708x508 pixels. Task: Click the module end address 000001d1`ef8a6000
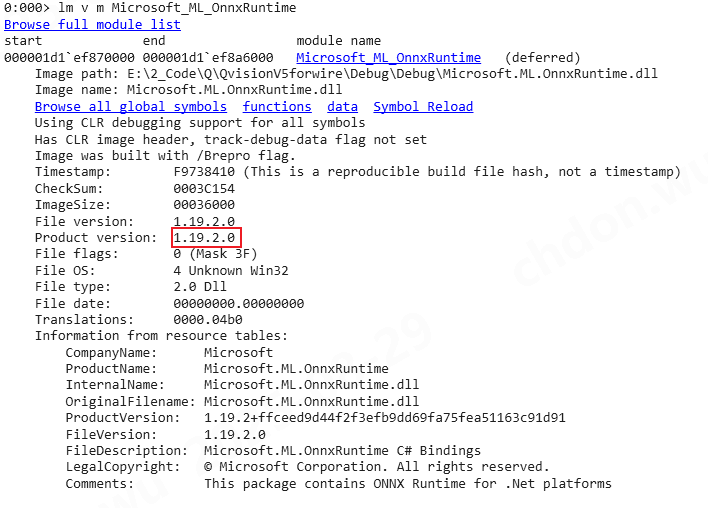[x=208, y=58]
